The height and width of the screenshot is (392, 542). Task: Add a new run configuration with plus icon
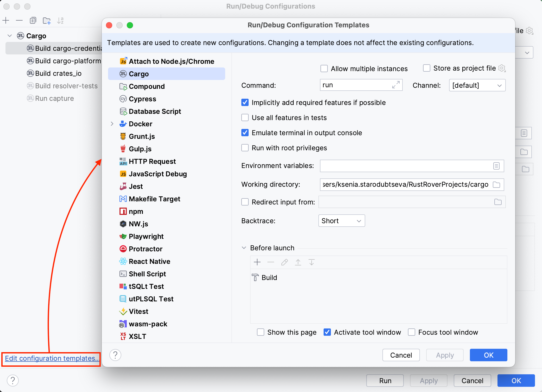pyautogui.click(x=6, y=20)
